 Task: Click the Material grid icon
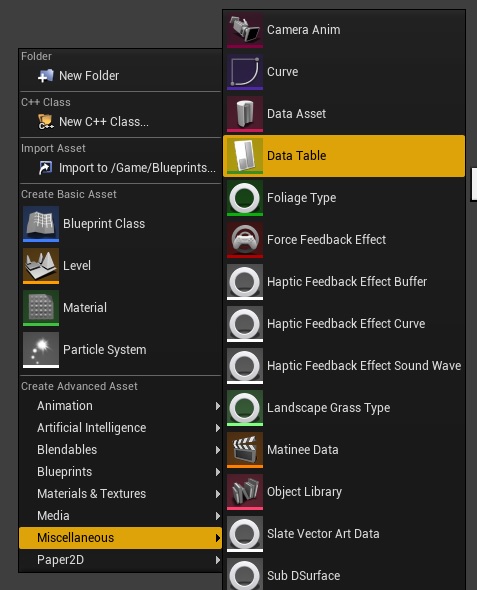(41, 308)
